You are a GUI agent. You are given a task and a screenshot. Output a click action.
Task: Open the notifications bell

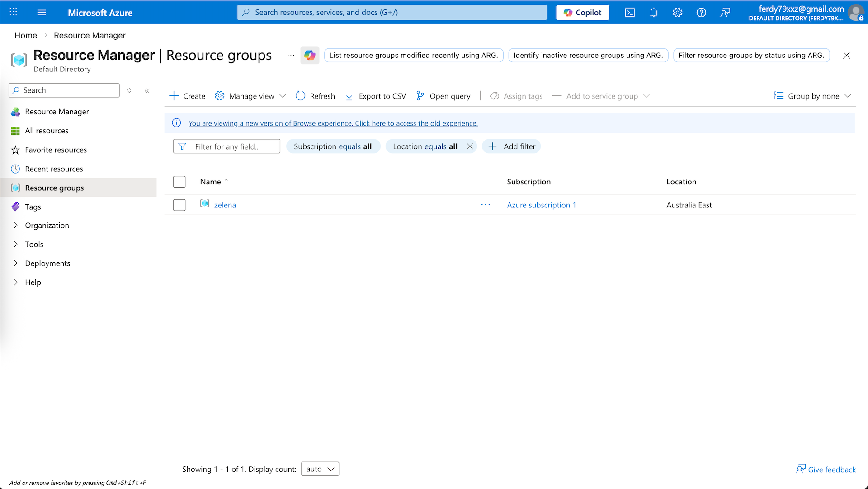654,13
